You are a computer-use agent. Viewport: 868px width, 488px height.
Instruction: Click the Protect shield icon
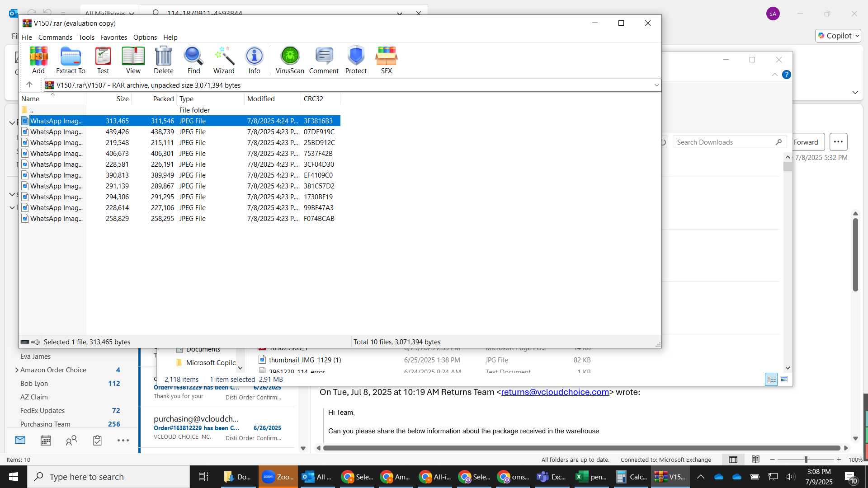tap(356, 60)
